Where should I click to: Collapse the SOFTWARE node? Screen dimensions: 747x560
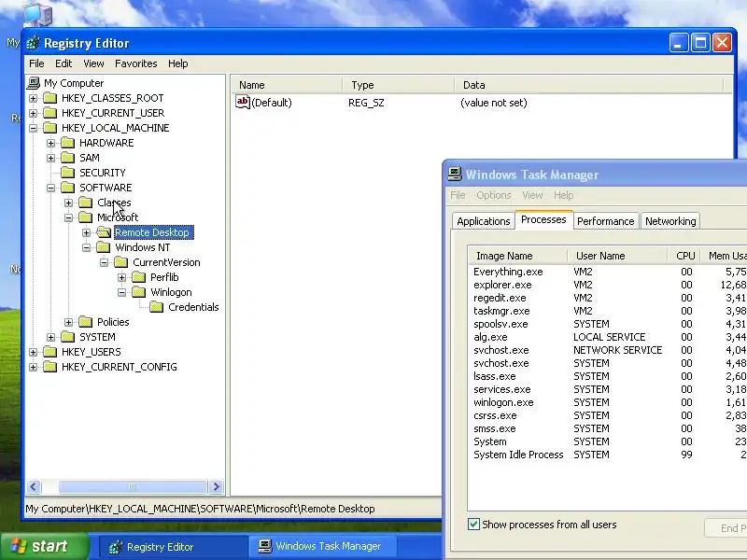pyautogui.click(x=50, y=188)
